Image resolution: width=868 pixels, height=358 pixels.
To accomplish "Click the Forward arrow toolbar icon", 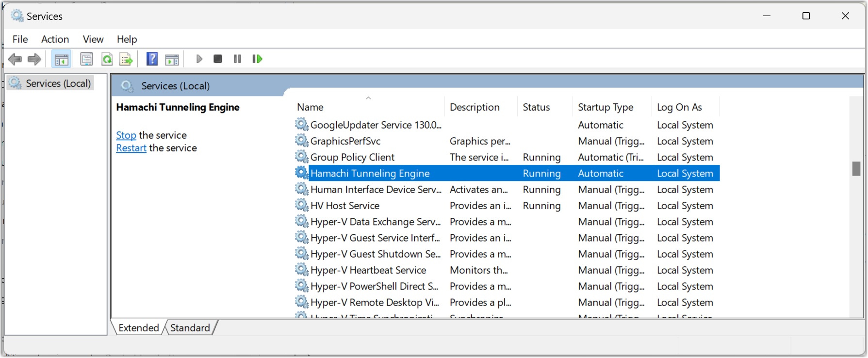I will coord(34,59).
